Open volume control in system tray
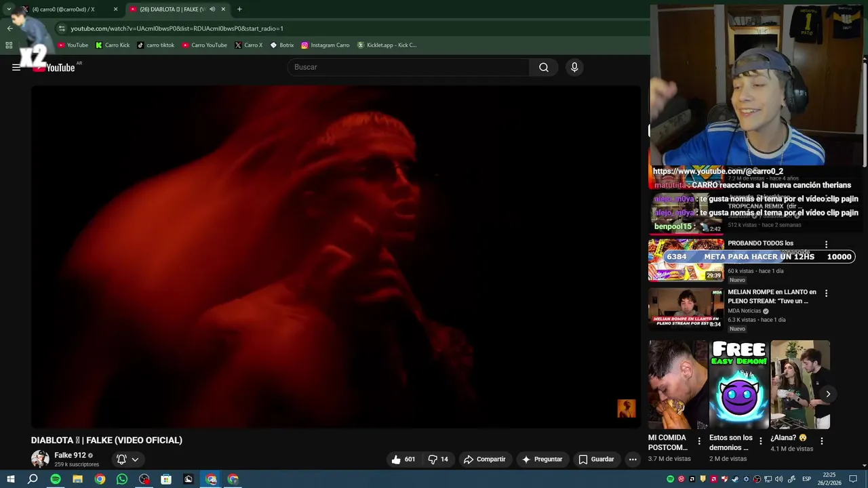 point(778,479)
